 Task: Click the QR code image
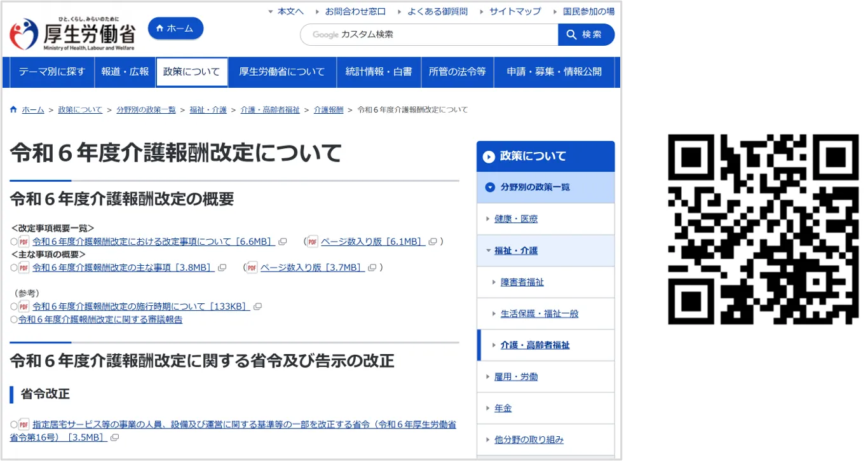coord(763,230)
